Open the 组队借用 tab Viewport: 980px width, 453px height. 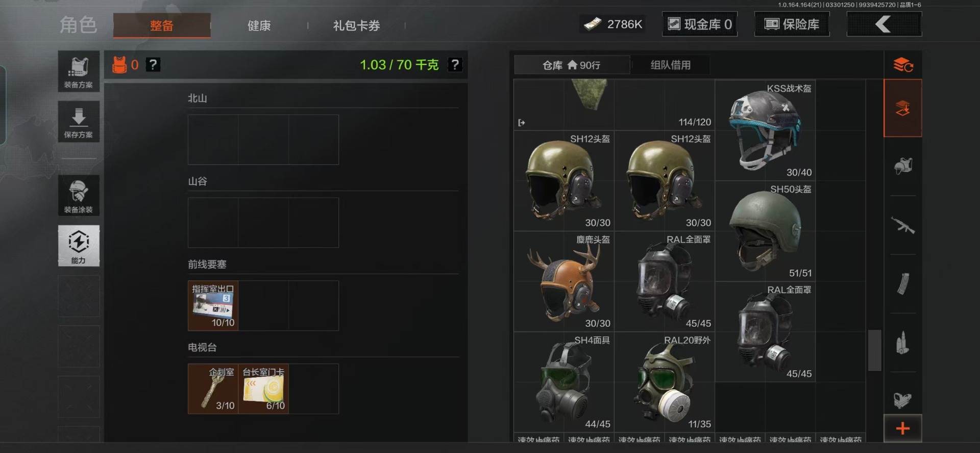(670, 65)
